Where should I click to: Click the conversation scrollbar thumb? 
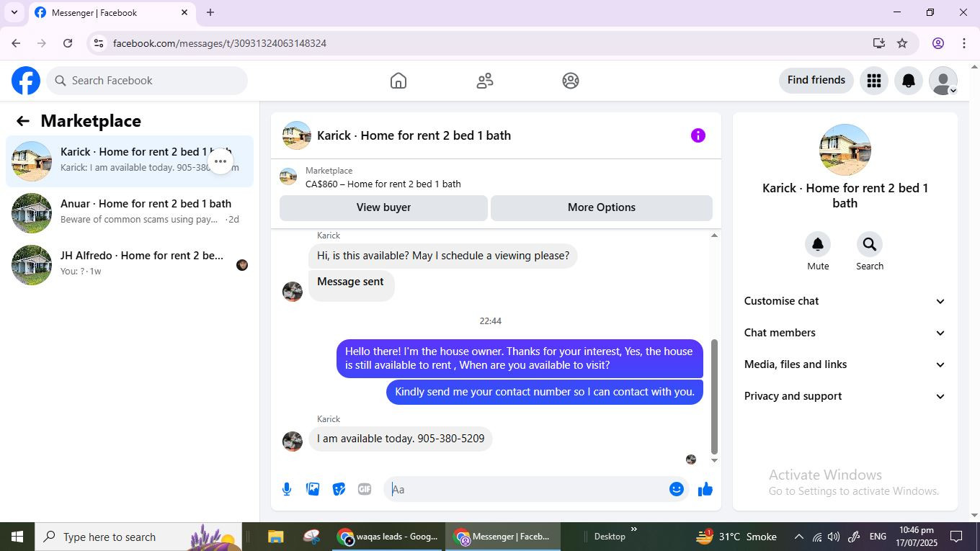[714, 396]
